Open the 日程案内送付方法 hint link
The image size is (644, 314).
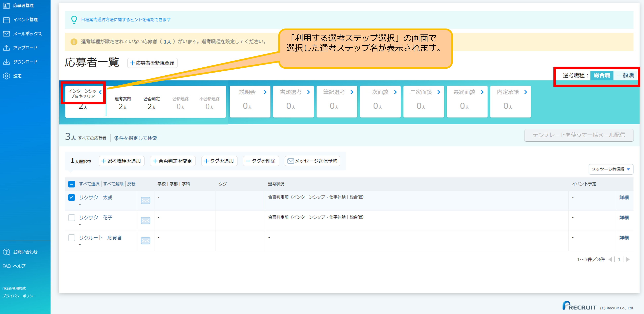[x=126, y=20]
